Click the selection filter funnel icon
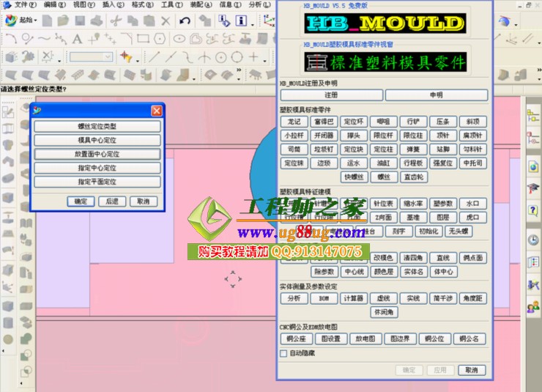 tap(126, 56)
